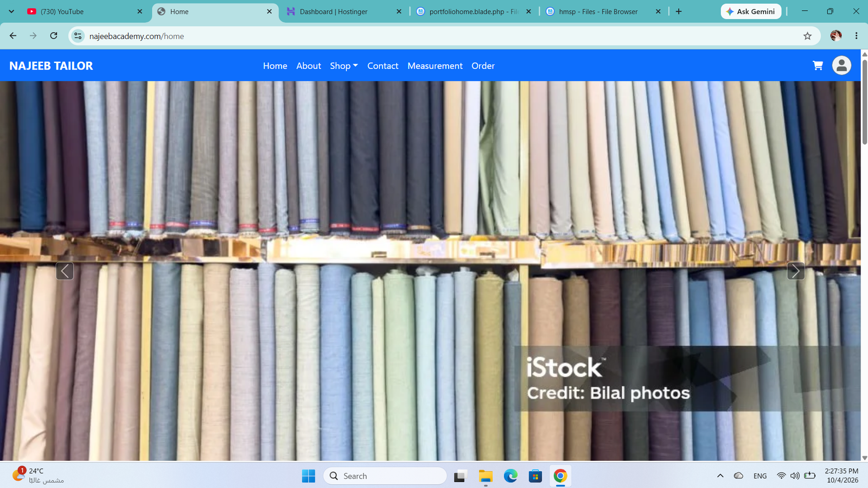Screen dimensions: 868x488
Task: Expand the Shop dropdown menu
Action: click(344, 66)
